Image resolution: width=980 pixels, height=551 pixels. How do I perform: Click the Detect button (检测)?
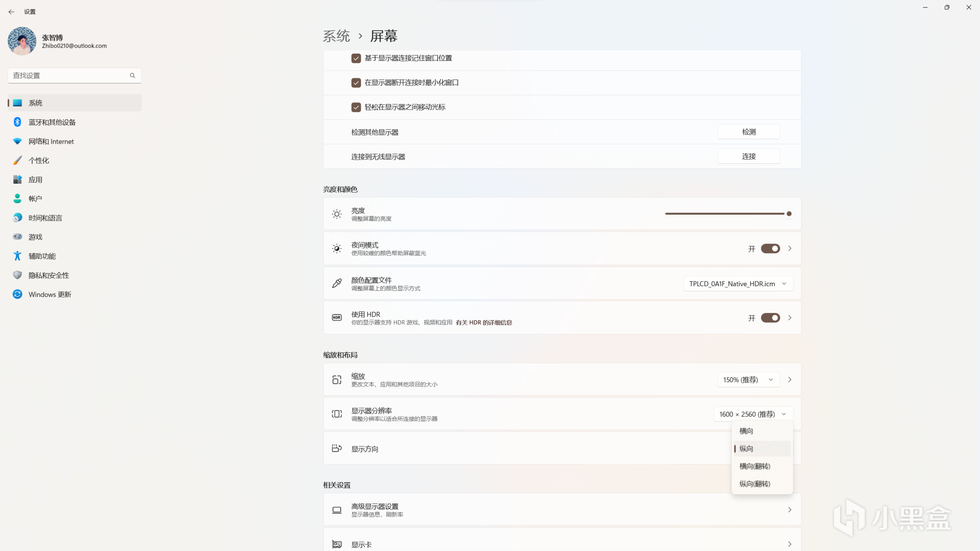749,132
